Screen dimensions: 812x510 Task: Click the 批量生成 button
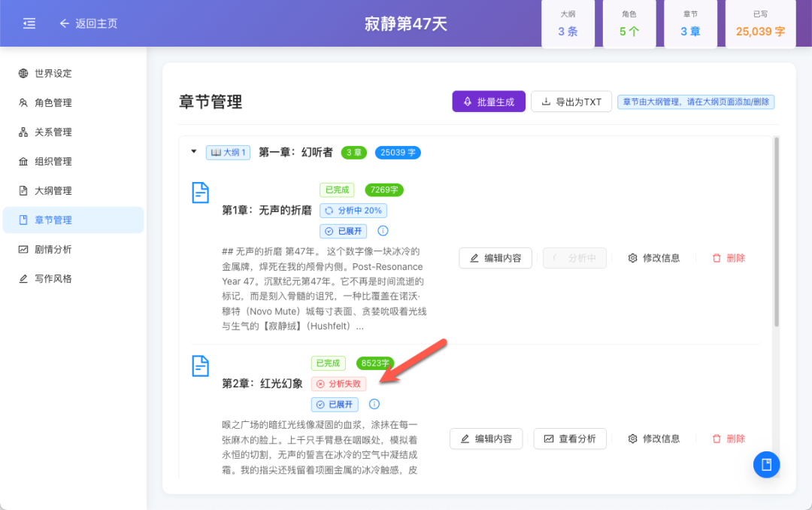489,102
